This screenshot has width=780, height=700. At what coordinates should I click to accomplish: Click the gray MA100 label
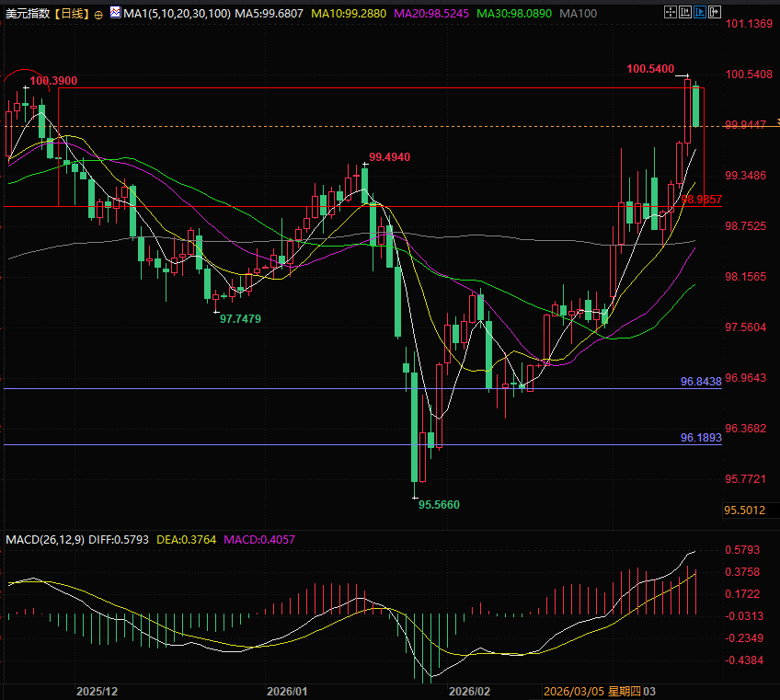tap(578, 14)
